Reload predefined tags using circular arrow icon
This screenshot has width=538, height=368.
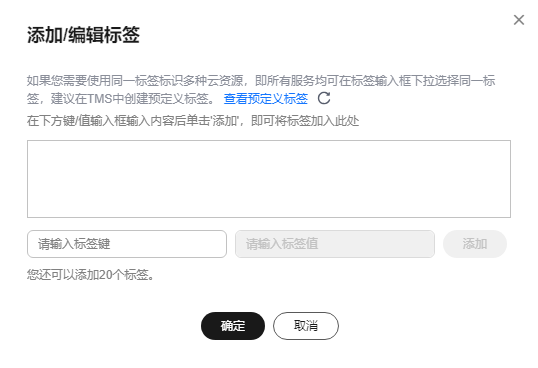(x=324, y=98)
